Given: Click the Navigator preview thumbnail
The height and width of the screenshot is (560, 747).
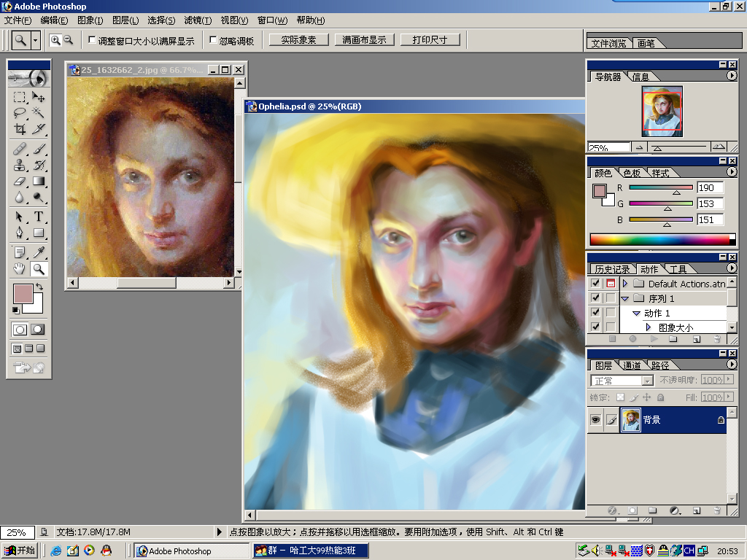Looking at the screenshot, I should pos(662,112).
